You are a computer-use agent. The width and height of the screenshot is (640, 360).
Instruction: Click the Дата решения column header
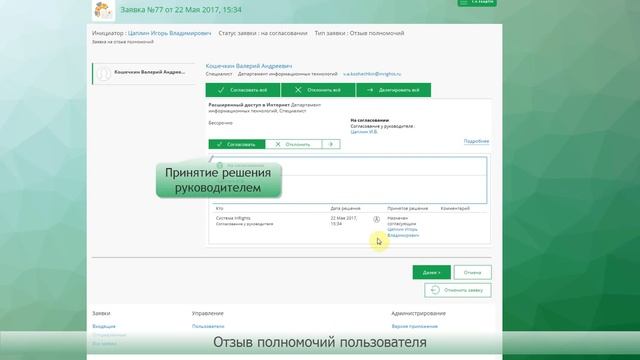(x=345, y=208)
